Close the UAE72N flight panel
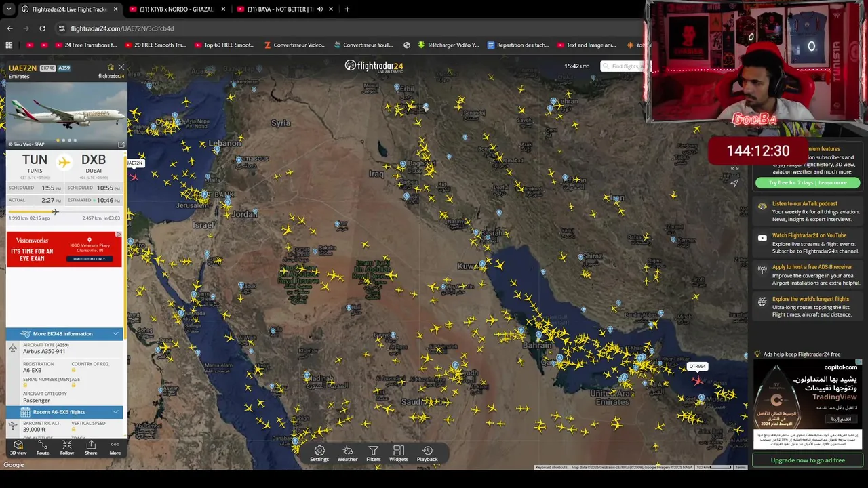This screenshot has width=868, height=488. [x=121, y=67]
